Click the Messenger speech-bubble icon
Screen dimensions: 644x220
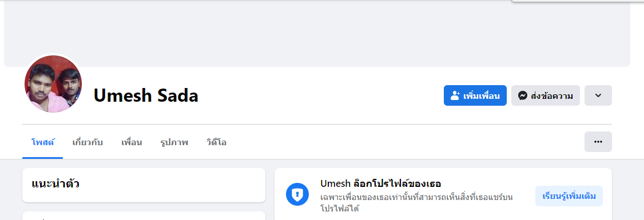click(x=522, y=95)
